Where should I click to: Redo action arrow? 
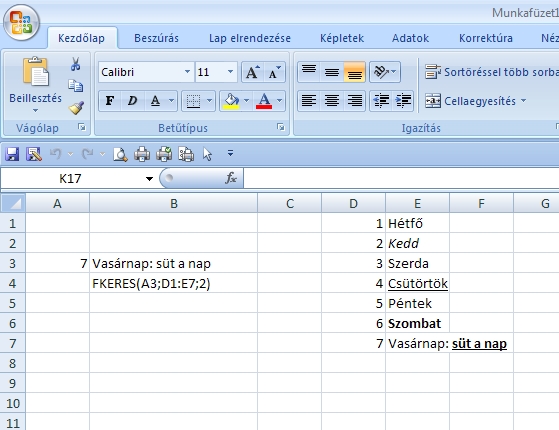click(87, 154)
